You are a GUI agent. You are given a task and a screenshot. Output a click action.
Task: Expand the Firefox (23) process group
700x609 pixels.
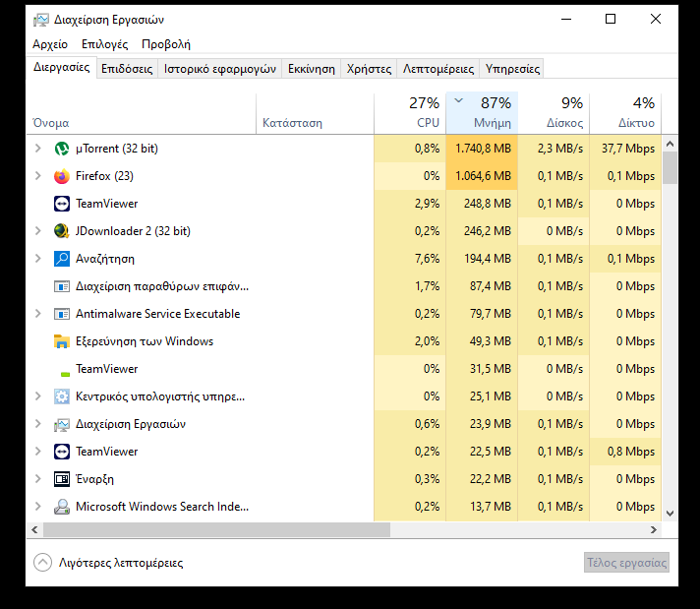coord(38,176)
